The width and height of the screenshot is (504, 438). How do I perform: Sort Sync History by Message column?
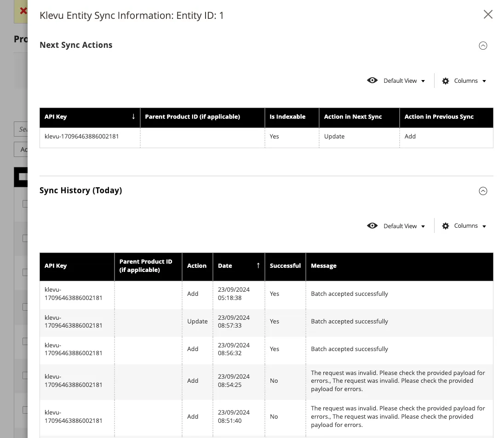click(x=400, y=266)
